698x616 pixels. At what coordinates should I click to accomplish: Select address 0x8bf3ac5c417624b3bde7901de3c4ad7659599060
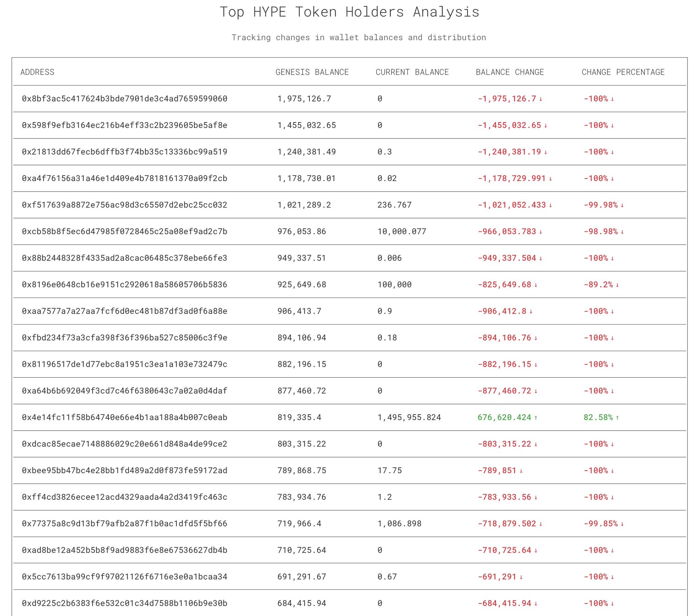pos(125,99)
